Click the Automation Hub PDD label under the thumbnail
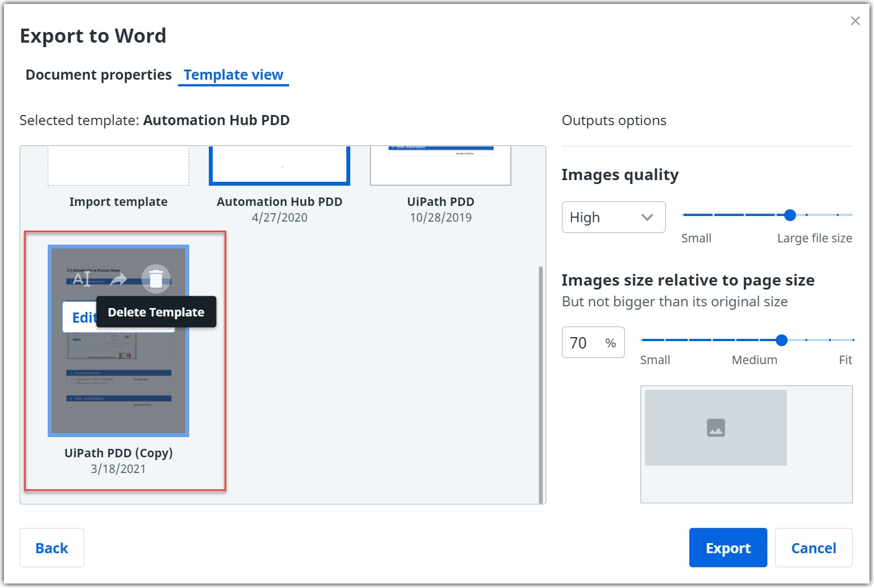 pyautogui.click(x=280, y=201)
